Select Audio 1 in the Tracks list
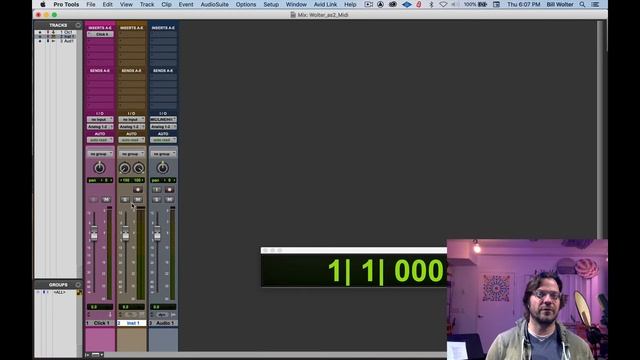The width and height of the screenshot is (640, 360). pyautogui.click(x=69, y=41)
